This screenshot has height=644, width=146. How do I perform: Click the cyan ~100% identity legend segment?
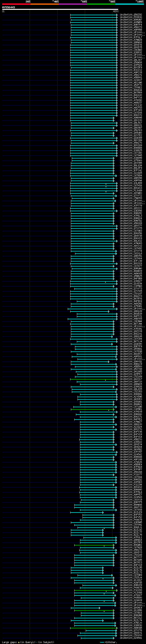130,4
